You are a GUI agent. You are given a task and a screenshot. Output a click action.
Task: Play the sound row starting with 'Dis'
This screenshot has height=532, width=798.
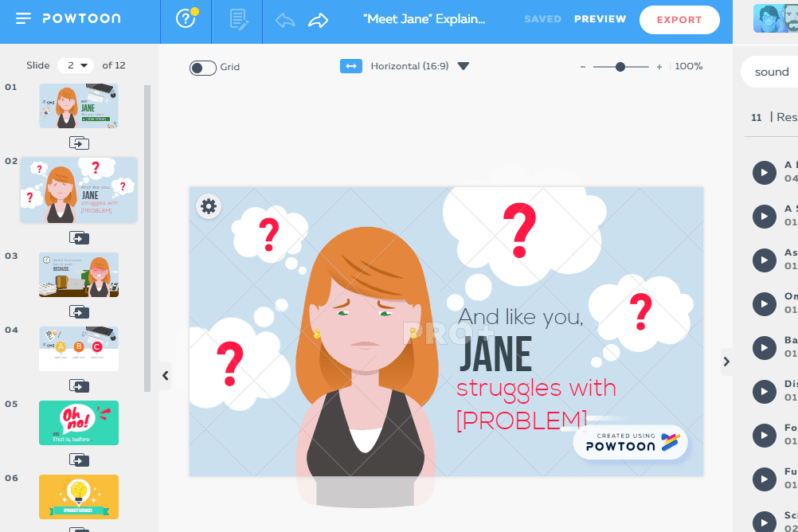pos(764,392)
